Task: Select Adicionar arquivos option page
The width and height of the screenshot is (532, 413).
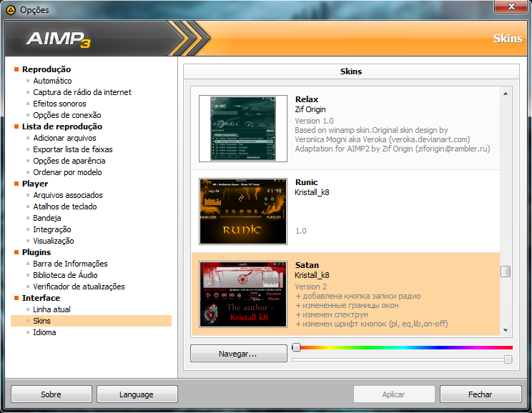Action: (x=64, y=138)
